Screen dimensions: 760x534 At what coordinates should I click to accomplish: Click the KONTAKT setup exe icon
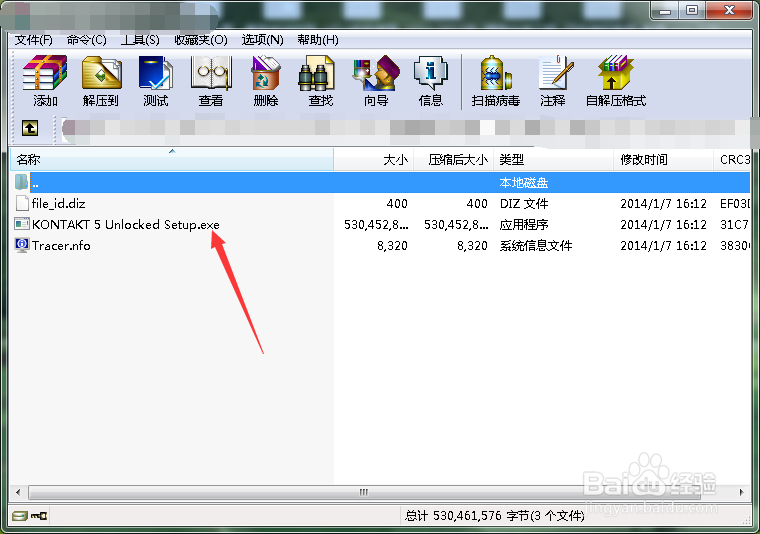coord(22,224)
